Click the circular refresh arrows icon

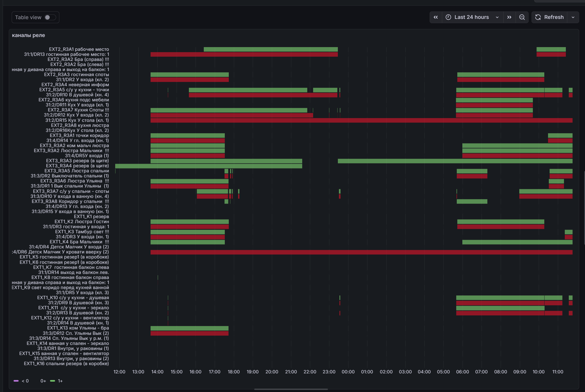[538, 17]
